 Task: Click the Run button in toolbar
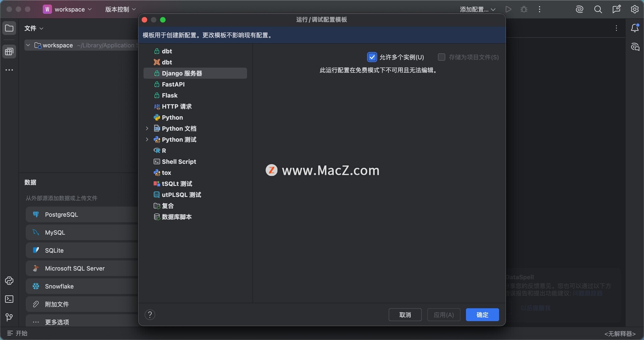(x=508, y=9)
